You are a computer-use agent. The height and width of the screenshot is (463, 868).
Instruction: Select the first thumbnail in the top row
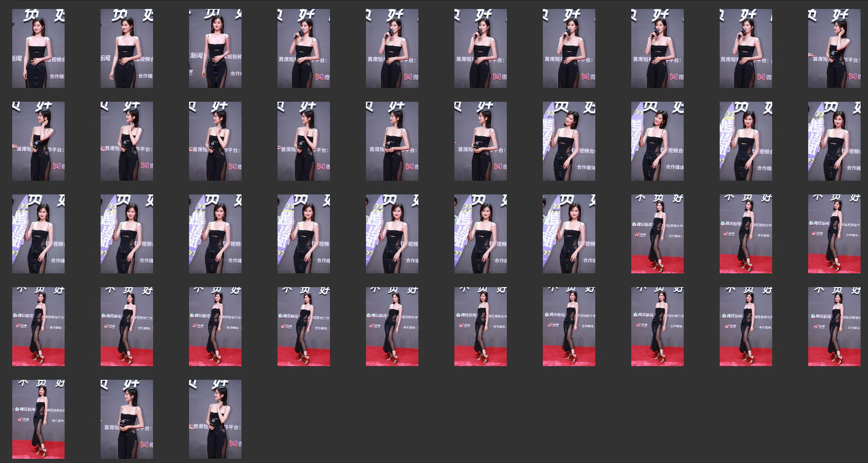[38, 48]
